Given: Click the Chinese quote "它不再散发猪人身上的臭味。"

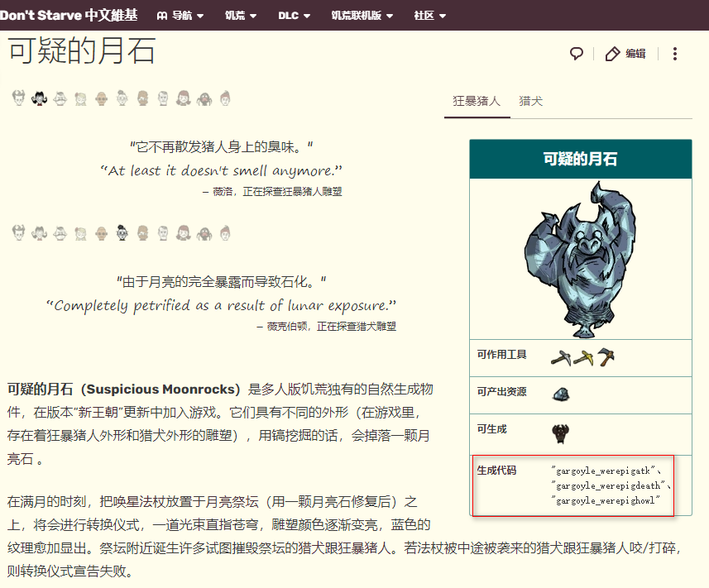Looking at the screenshot, I should click(x=221, y=147).
